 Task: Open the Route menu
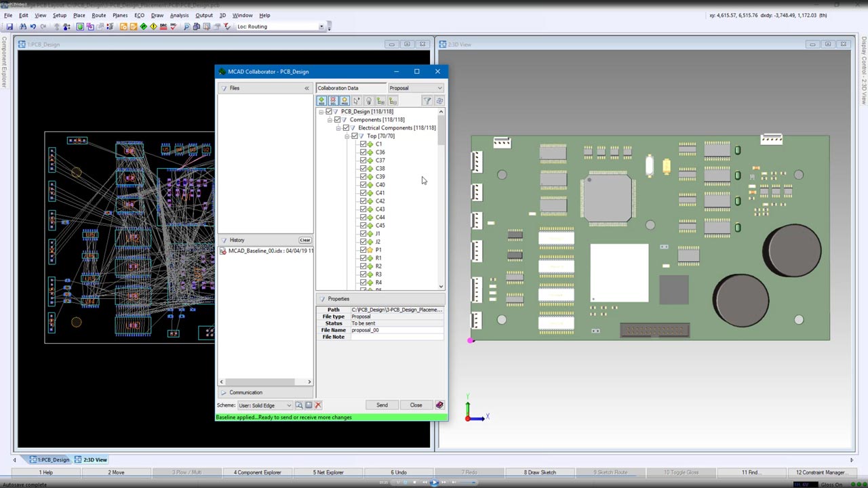(x=98, y=15)
